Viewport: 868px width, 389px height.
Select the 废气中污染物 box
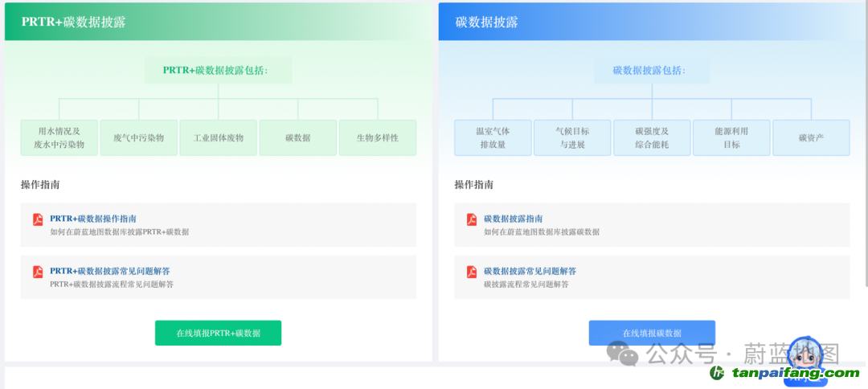139,137
